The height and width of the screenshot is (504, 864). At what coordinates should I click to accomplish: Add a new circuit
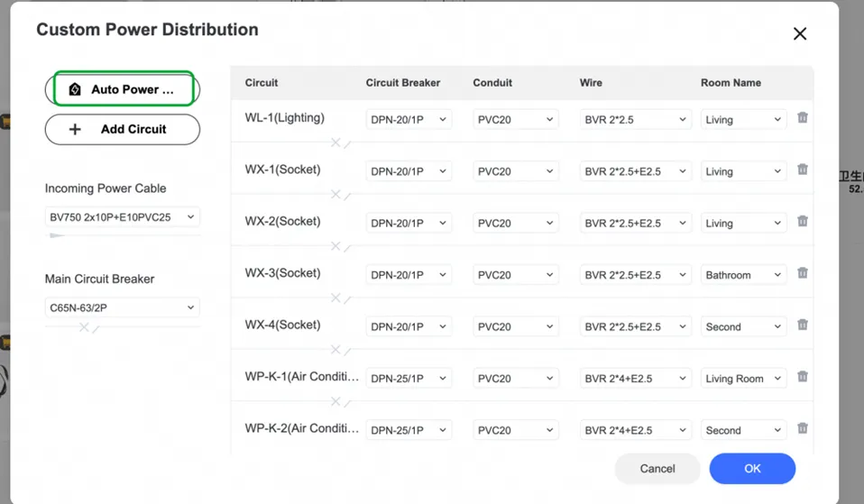point(123,129)
